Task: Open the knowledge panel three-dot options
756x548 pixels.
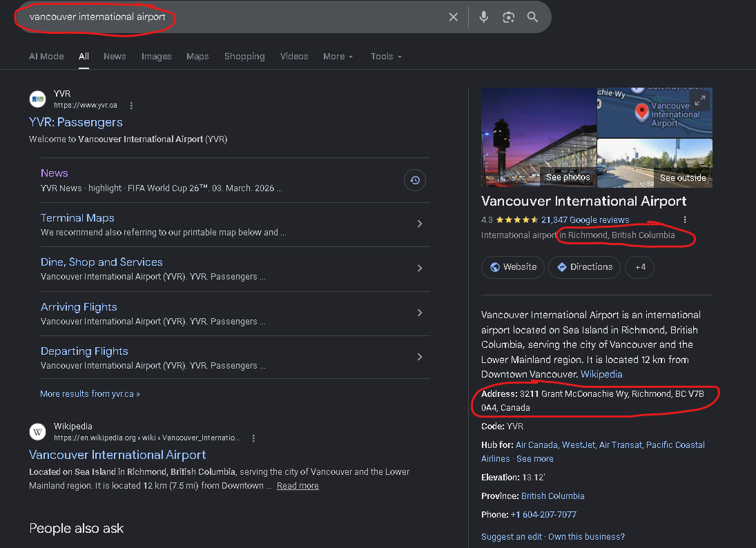Action: click(685, 219)
